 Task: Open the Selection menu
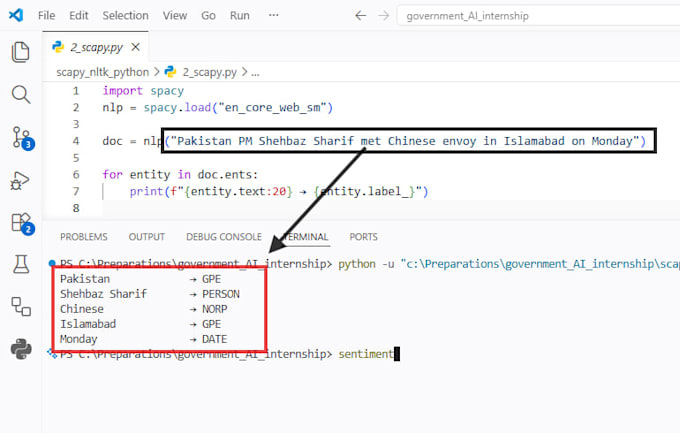pyautogui.click(x=125, y=16)
